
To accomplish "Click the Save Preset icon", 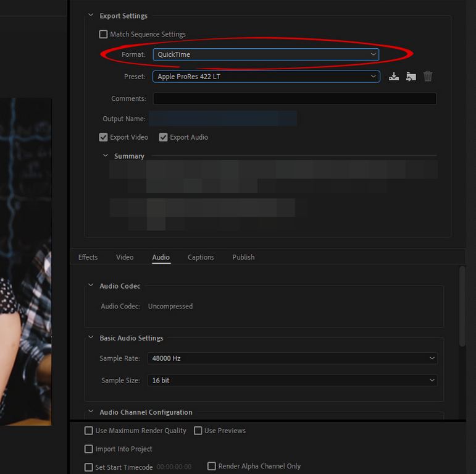I will tap(394, 77).
